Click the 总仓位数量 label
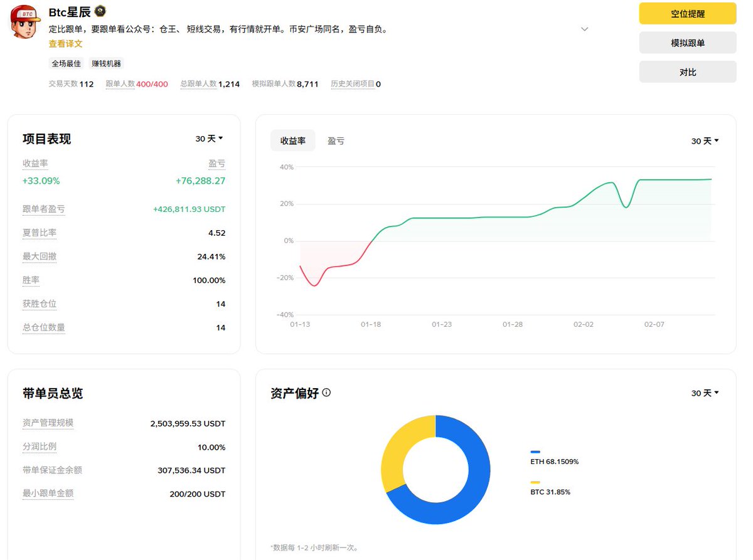 pyautogui.click(x=44, y=327)
